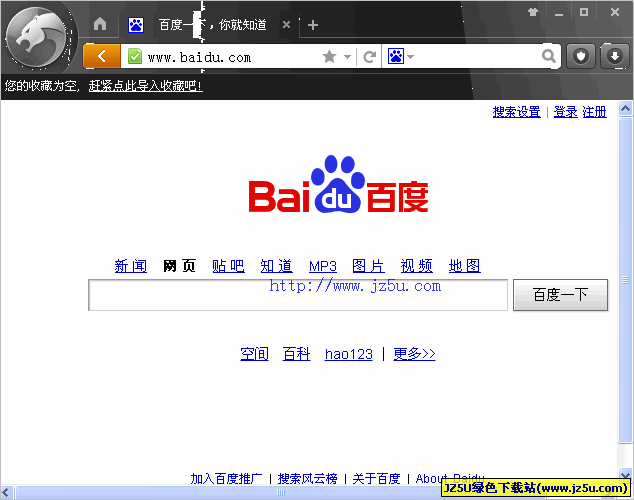This screenshot has height=500, width=634.
Task: Click the 百度一下 search button
Action: [560, 295]
